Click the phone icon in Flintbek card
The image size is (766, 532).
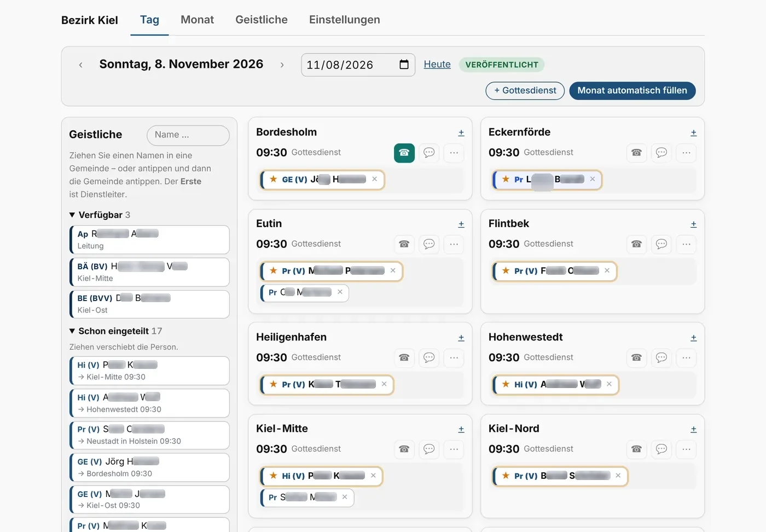coord(636,244)
